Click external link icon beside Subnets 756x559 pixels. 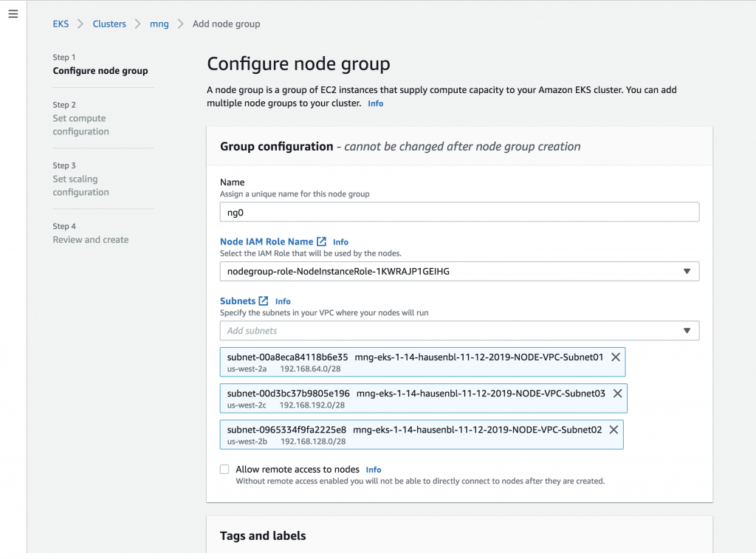pyautogui.click(x=264, y=301)
